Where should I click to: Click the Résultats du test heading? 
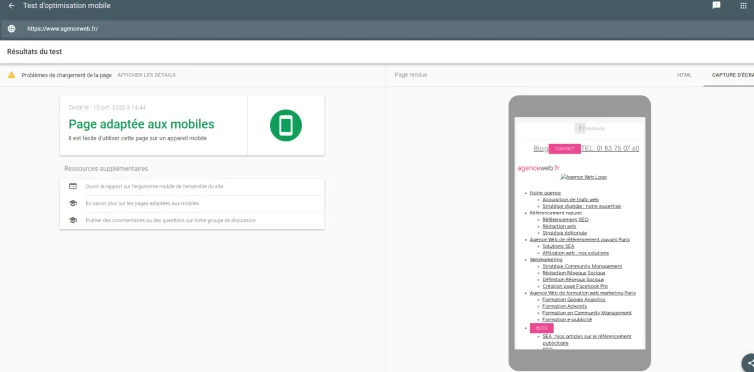click(35, 52)
